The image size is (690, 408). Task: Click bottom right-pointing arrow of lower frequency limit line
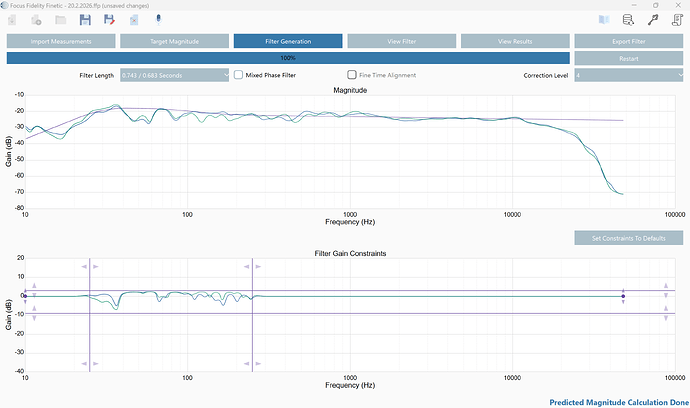click(x=95, y=364)
